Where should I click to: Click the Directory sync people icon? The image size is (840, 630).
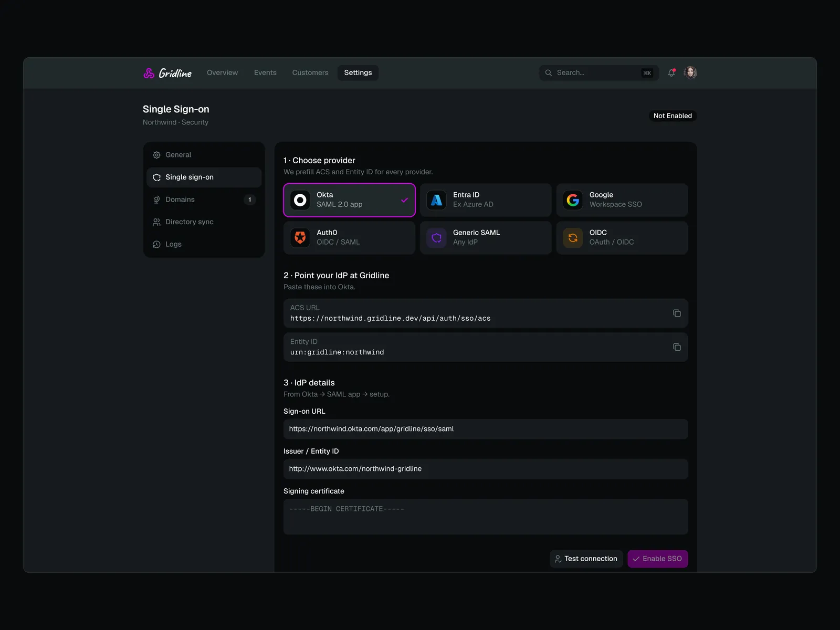click(156, 222)
